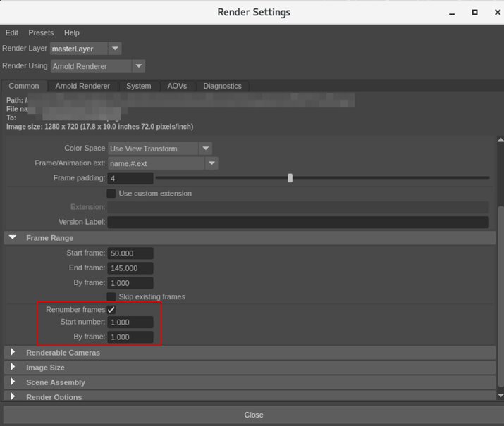The image size is (504, 426).
Task: Expand the Image Size section
Action: click(13, 367)
